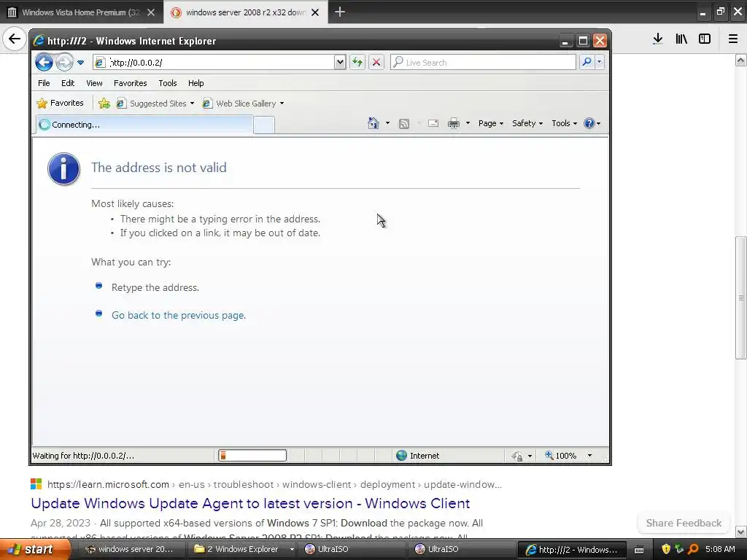Click the search magnifier button
The width and height of the screenshot is (747, 560).
pyautogui.click(x=587, y=62)
